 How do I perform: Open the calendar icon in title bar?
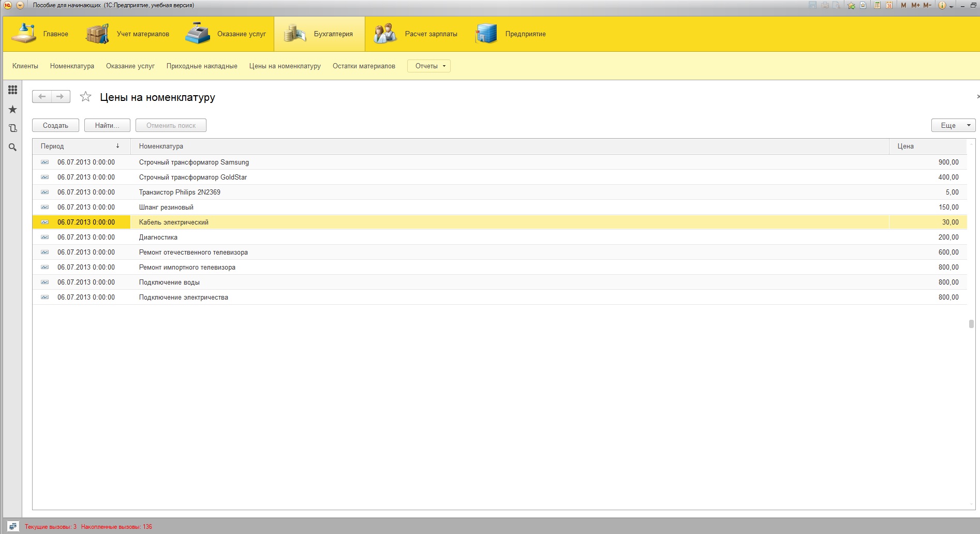(x=889, y=5)
